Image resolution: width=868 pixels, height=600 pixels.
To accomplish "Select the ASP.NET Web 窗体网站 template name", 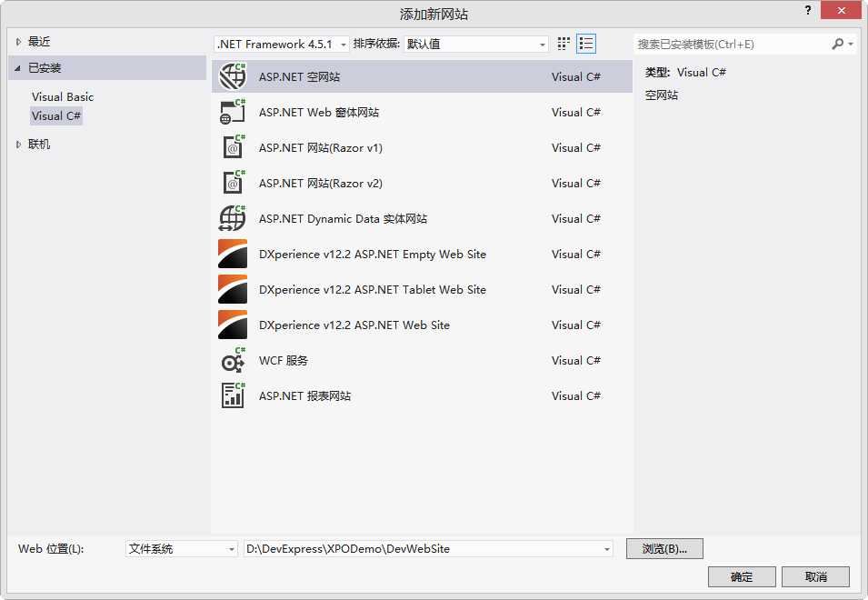I will pyautogui.click(x=319, y=112).
